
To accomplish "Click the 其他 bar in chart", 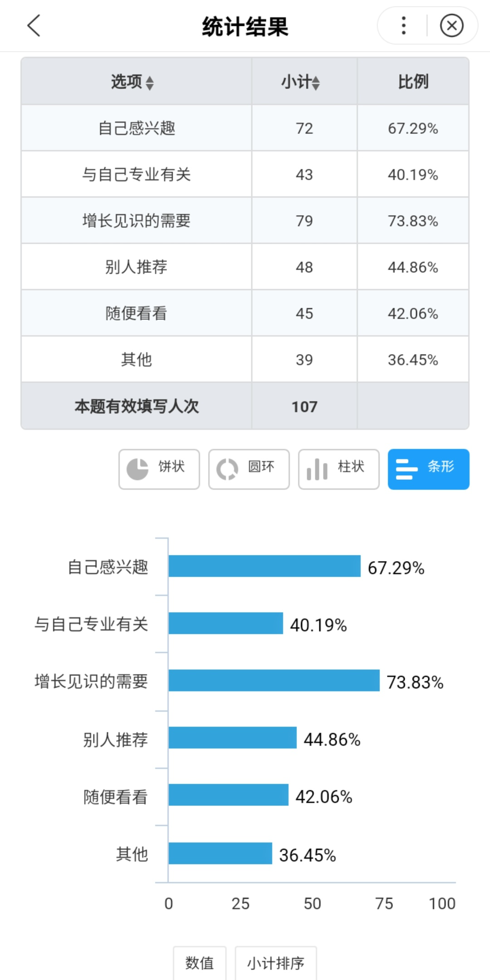I will [x=220, y=853].
